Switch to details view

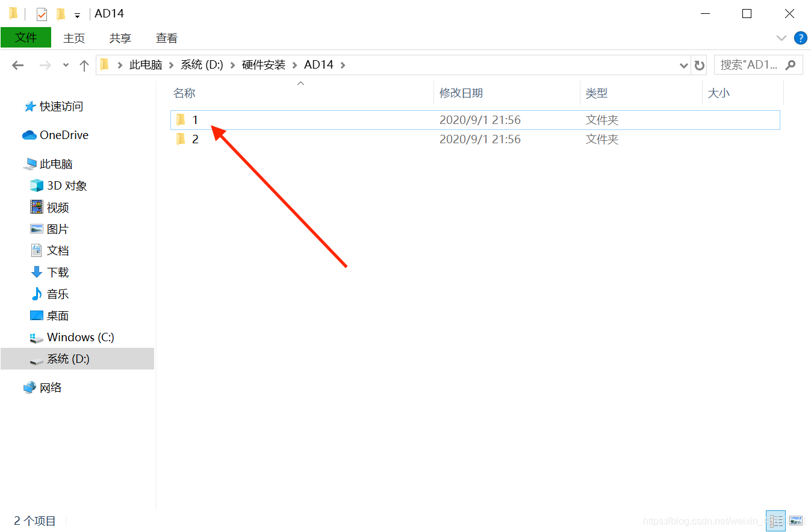(x=775, y=521)
